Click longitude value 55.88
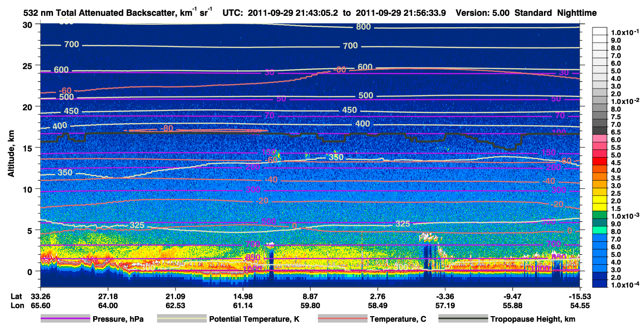This screenshot has height=330, width=644. point(512,306)
